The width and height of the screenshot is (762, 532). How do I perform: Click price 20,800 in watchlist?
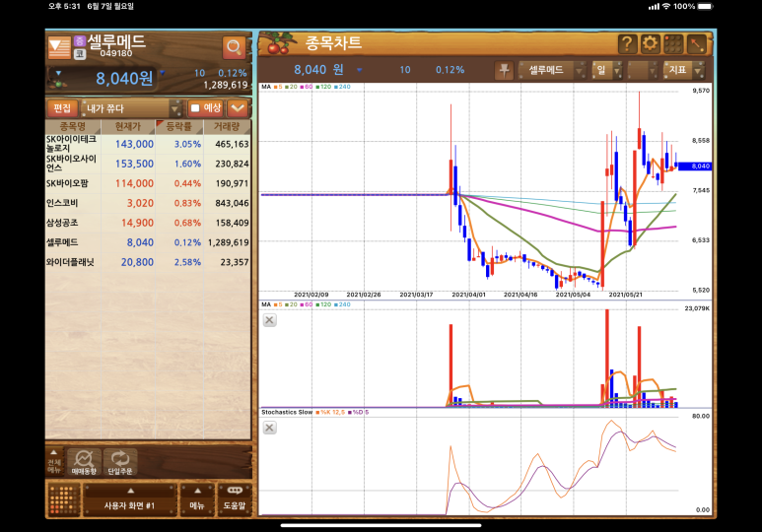tap(137, 262)
